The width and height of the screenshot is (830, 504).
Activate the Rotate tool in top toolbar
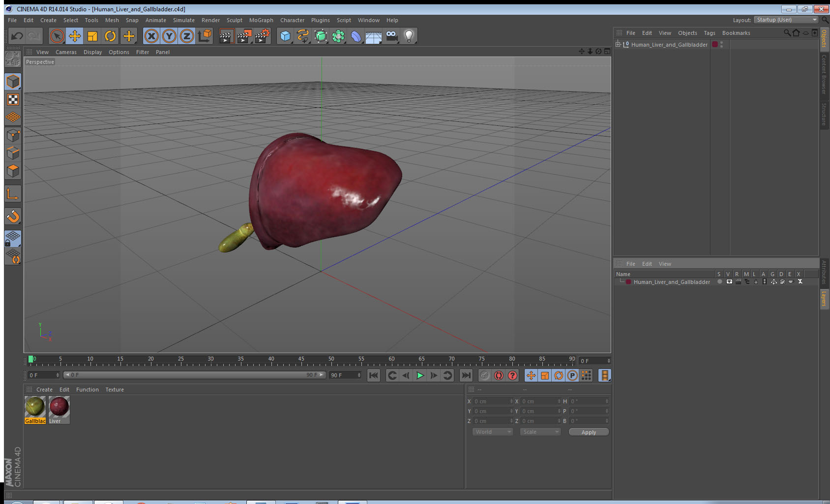[111, 36]
